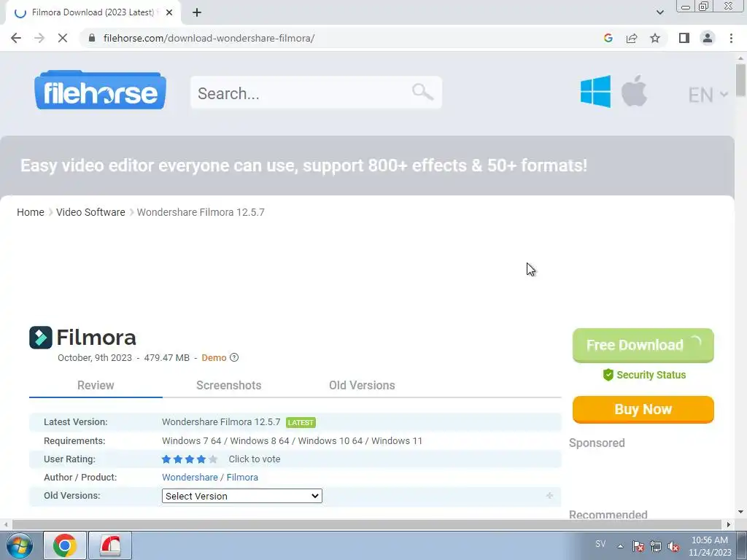Open the Chrome three-dot menu
Viewport: 747px width, 560px height.
(x=731, y=38)
